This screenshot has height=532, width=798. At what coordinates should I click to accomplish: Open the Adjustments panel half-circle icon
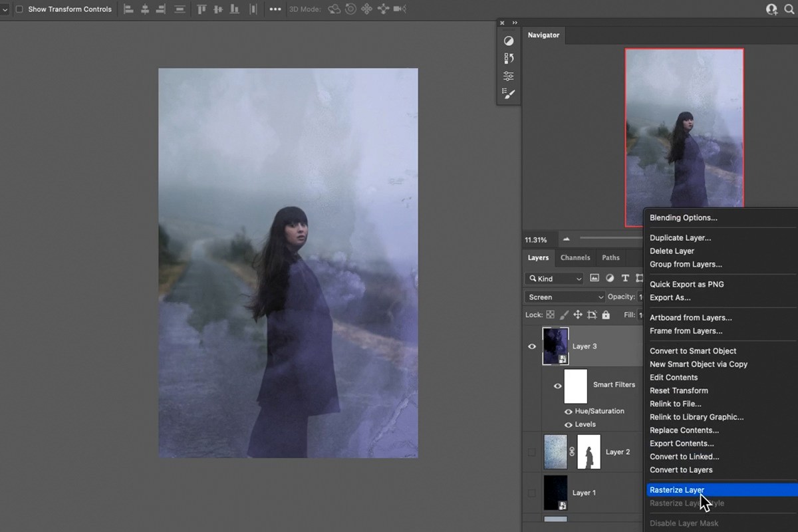pyautogui.click(x=509, y=41)
